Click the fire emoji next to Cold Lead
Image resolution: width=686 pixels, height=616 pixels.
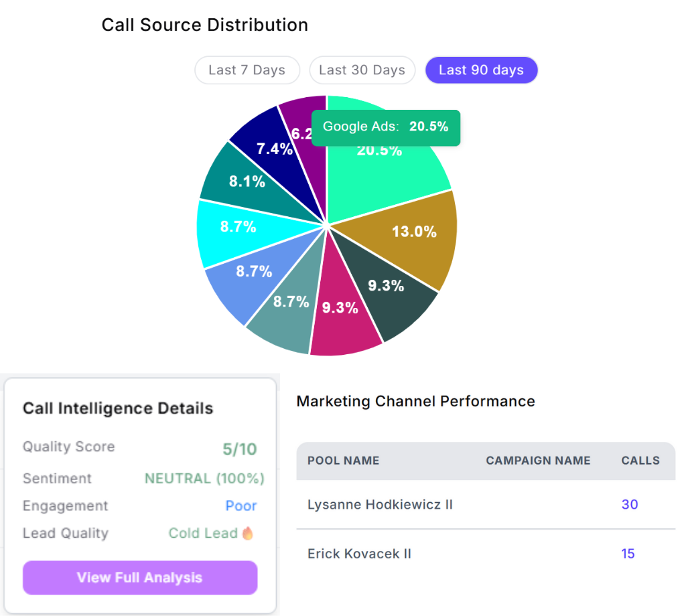(248, 533)
